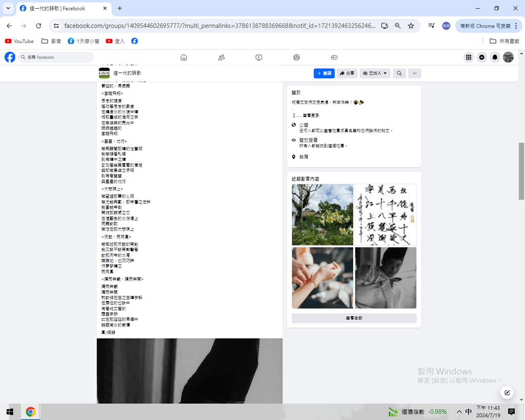Go to Facebook Home icon
Viewport: 525px width, 420px height.
tap(184, 57)
